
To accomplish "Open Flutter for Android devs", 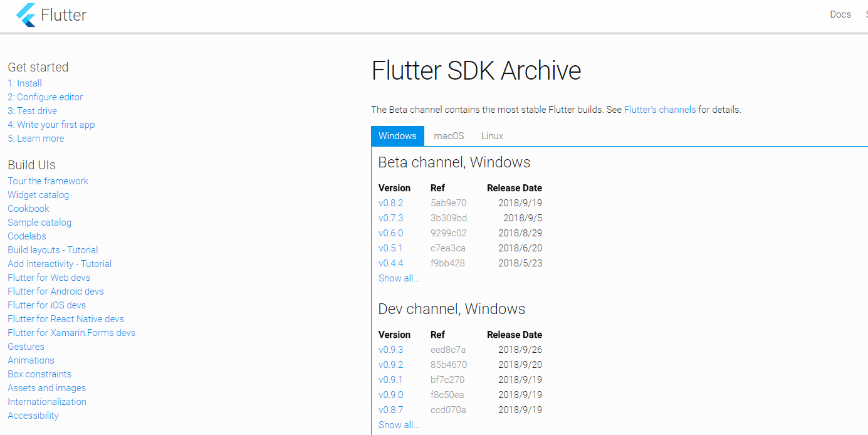I will [55, 291].
